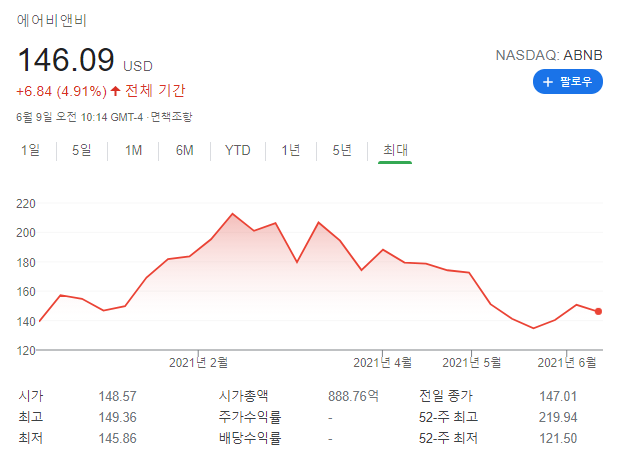
Task: Click the 팔로우 follow button
Action: pyautogui.click(x=568, y=82)
